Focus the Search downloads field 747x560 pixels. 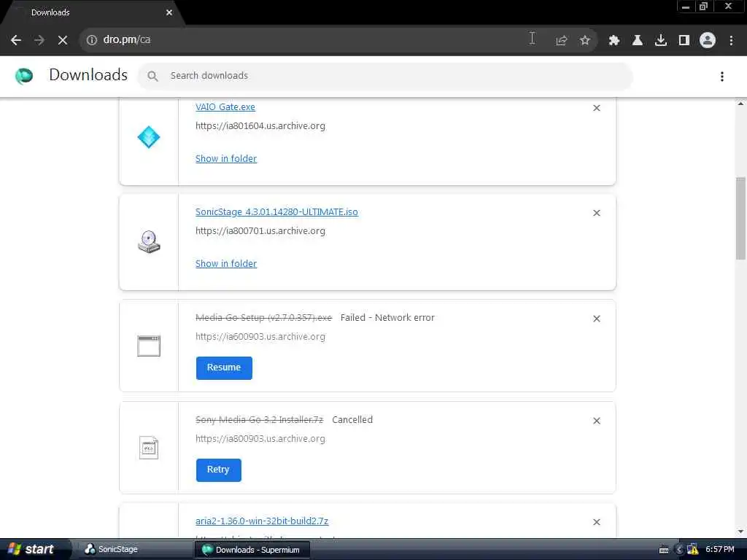[385, 76]
